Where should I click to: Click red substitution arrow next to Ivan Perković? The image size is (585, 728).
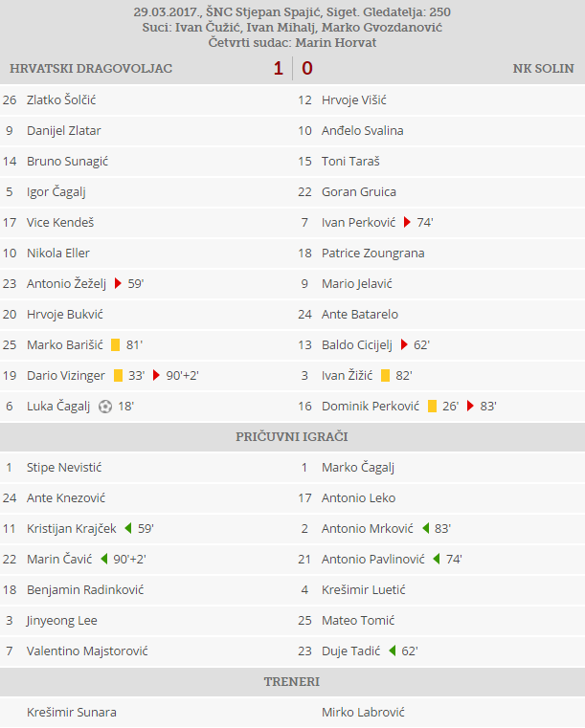(407, 223)
